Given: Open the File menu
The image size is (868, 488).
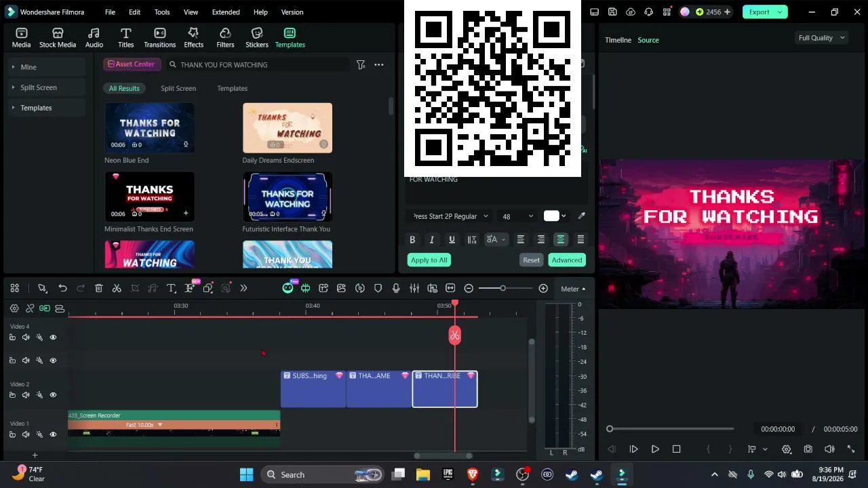Looking at the screenshot, I should pos(110,12).
